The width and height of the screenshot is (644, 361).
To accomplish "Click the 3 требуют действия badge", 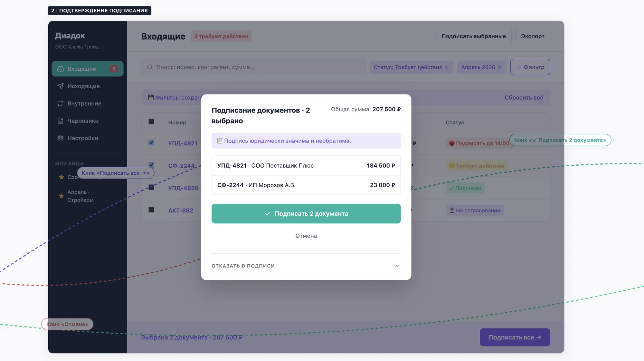I will click(x=221, y=36).
